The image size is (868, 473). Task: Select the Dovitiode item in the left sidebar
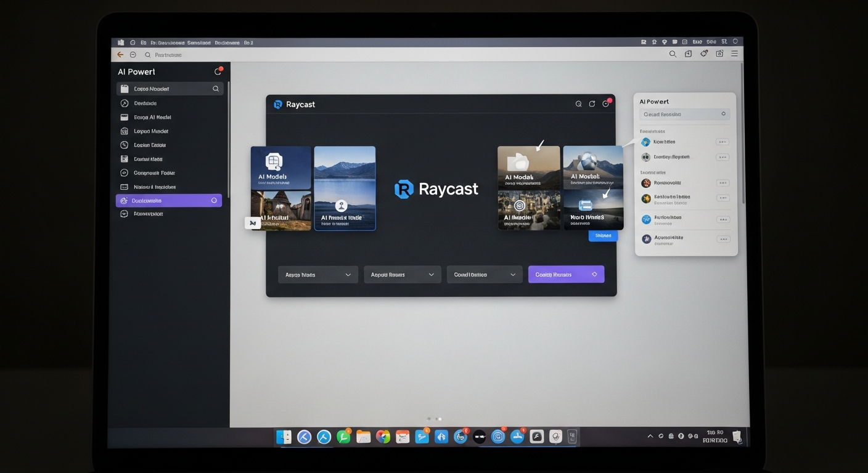[x=145, y=103]
